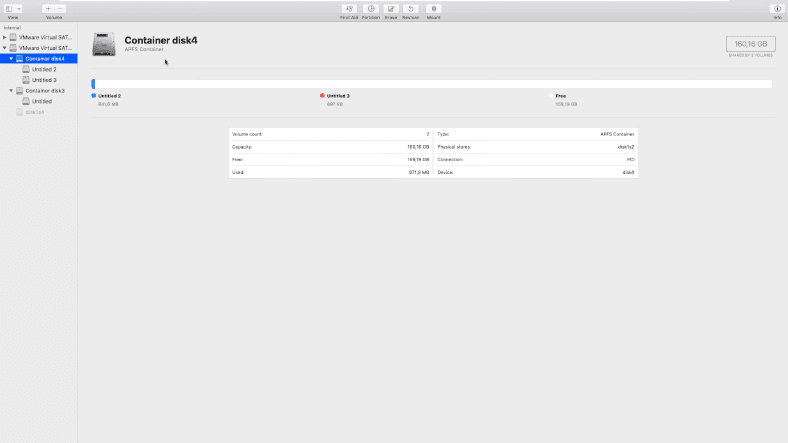Viewport: 788px width, 443px height.
Task: Click the Untitled 3 volume icon in sidebar
Action: [x=26, y=80]
